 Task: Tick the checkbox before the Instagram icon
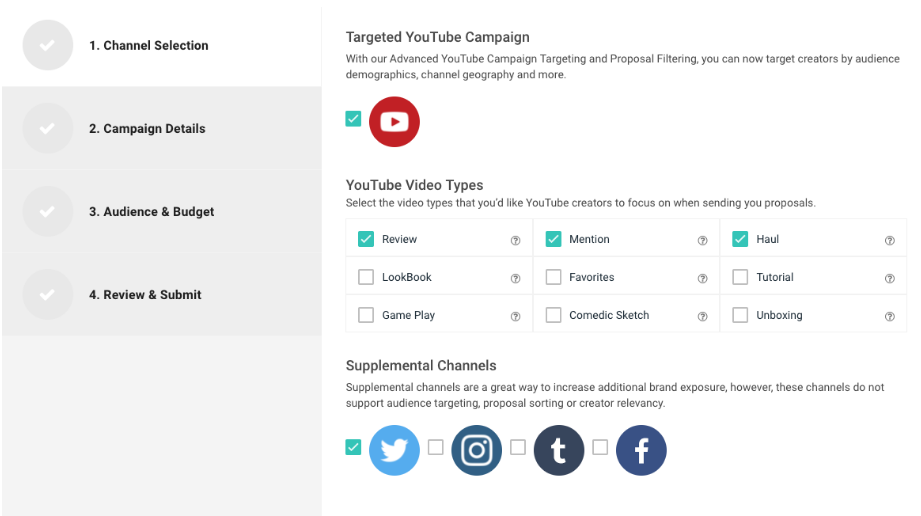pos(435,447)
